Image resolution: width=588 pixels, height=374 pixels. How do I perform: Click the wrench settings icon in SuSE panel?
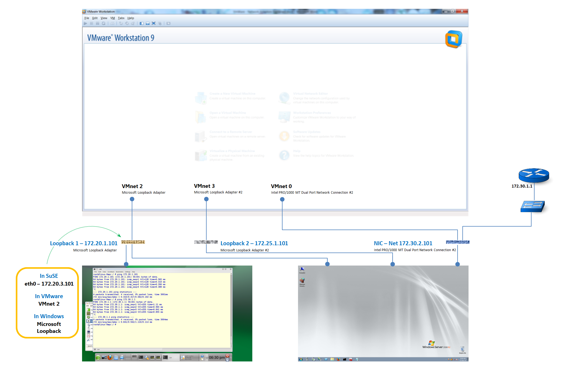(x=146, y=357)
